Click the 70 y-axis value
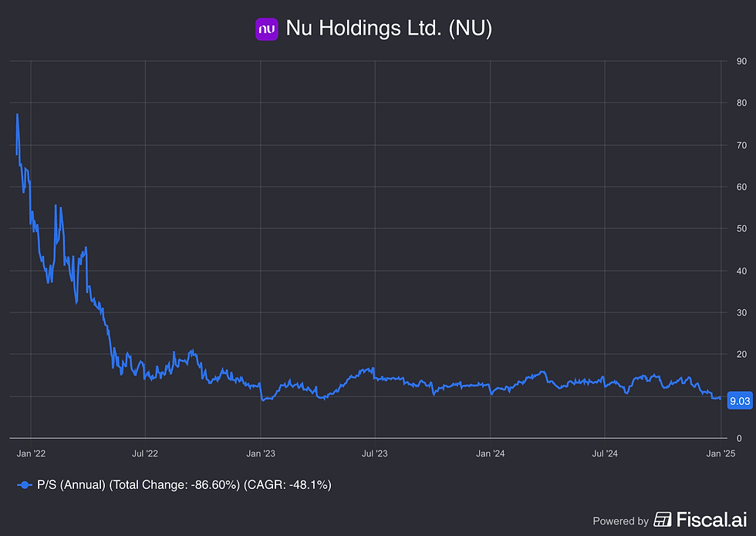 [741, 145]
